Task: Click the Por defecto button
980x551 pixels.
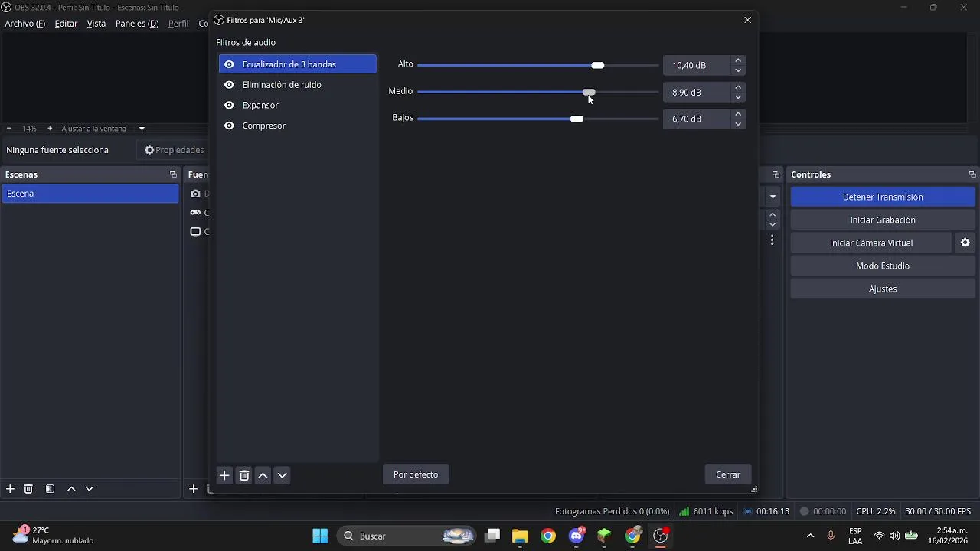Action: [x=416, y=474]
